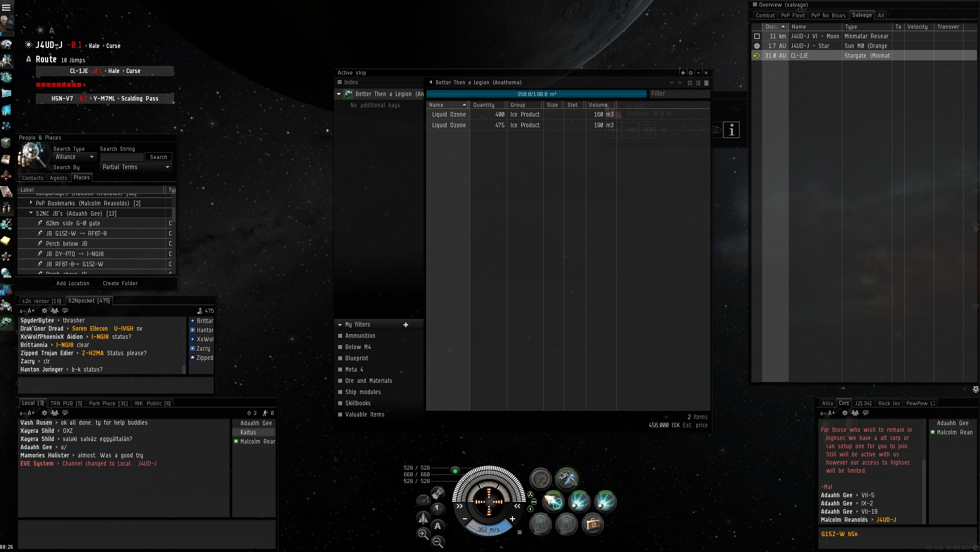Screen dimensions: 980x552
Task: Toggle the green HUD safety indicator
Action: [x=455, y=471]
